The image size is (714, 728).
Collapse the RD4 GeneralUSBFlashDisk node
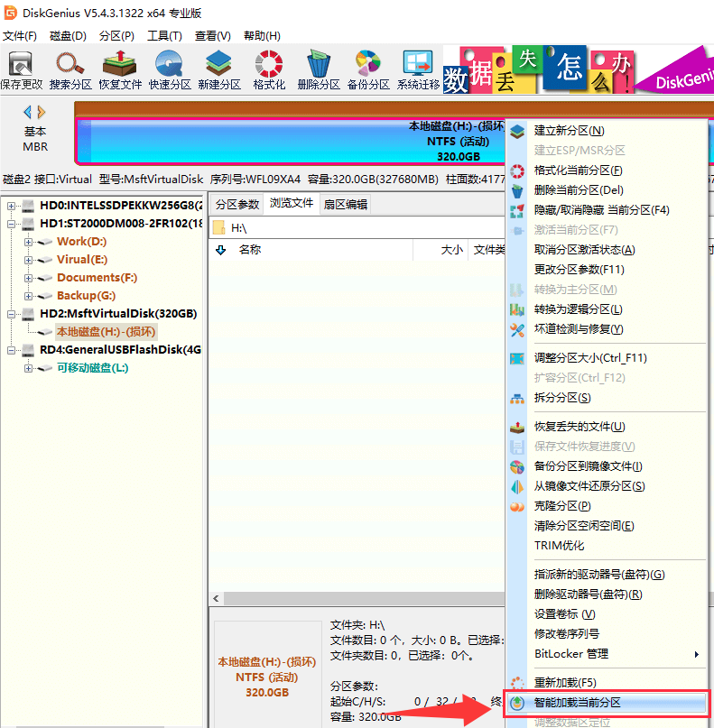[11, 350]
